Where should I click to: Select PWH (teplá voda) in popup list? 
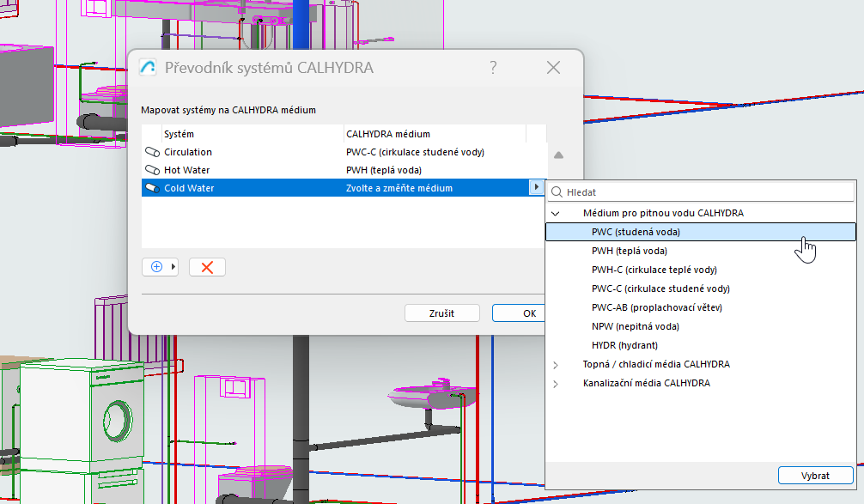click(700, 251)
